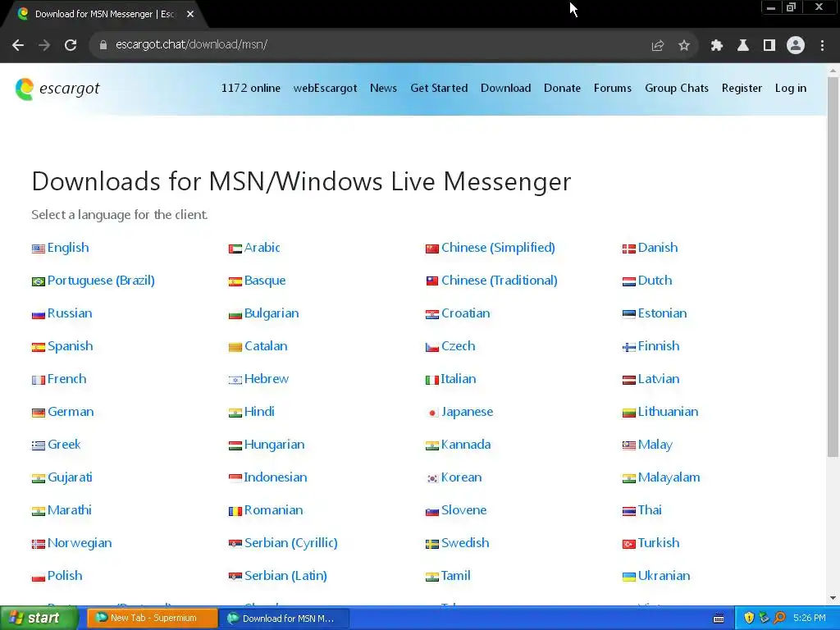This screenshot has width=840, height=630.
Task: Open webEscargot in the navigation bar
Action: 325,89
